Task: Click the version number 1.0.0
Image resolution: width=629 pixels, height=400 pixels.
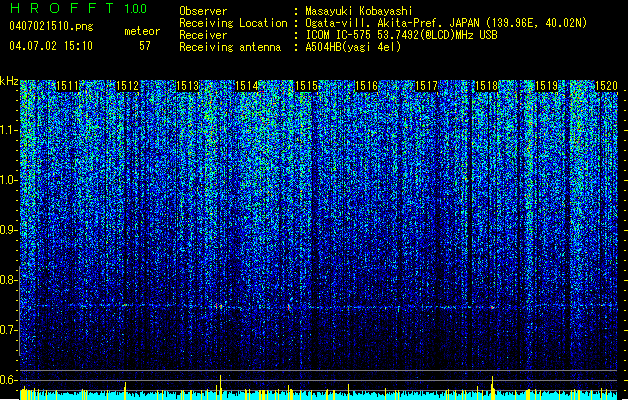Action: click(x=136, y=9)
